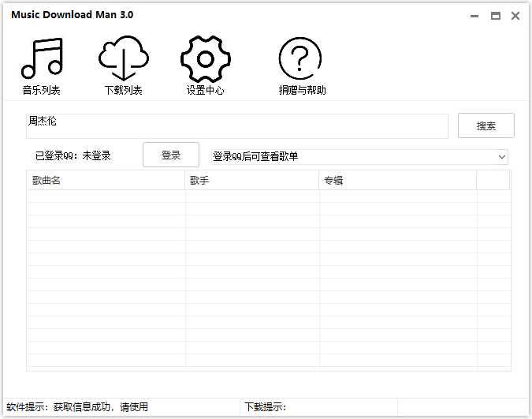The image size is (532, 419).
Task: Open the download list cloud icon
Action: [124, 58]
